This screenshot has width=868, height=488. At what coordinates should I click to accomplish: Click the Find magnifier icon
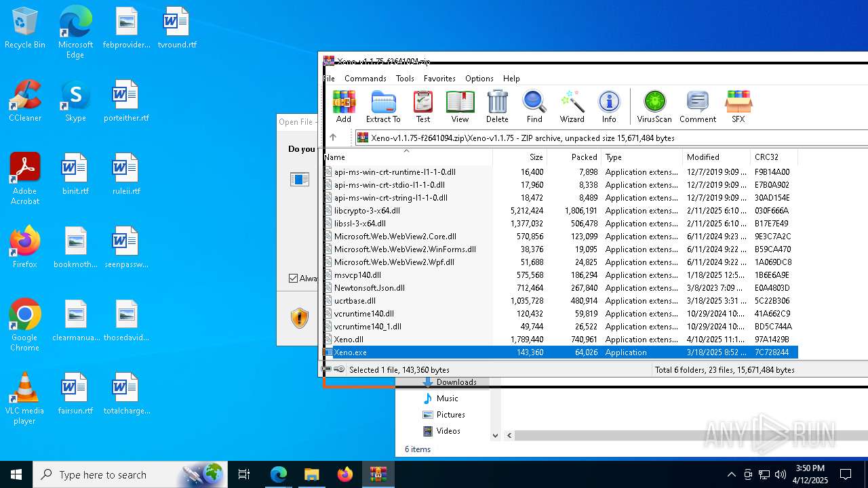[x=534, y=107]
